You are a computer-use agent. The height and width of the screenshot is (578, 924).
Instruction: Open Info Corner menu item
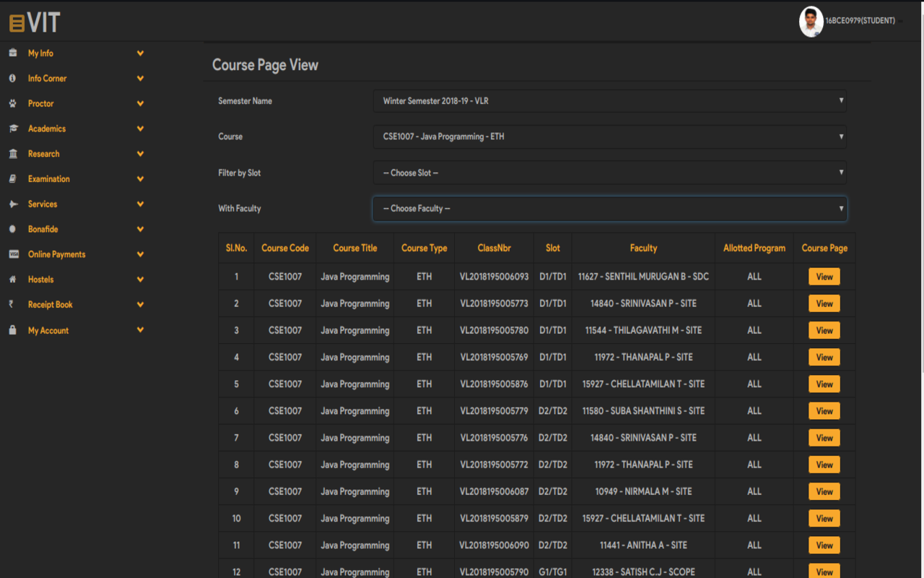tap(47, 78)
